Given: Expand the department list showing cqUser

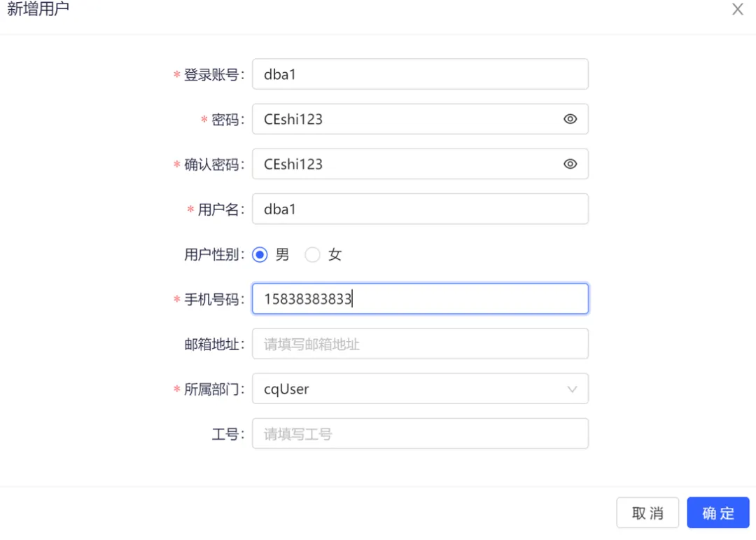Looking at the screenshot, I should [x=573, y=389].
